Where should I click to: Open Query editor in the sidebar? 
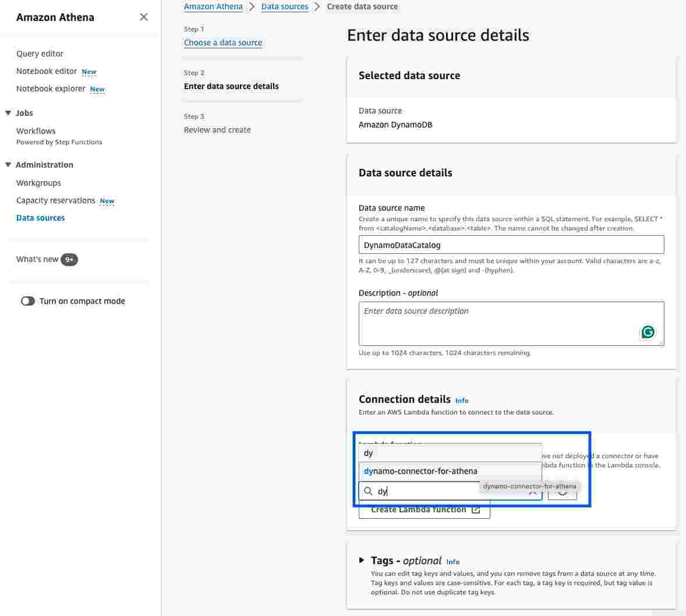click(x=40, y=54)
